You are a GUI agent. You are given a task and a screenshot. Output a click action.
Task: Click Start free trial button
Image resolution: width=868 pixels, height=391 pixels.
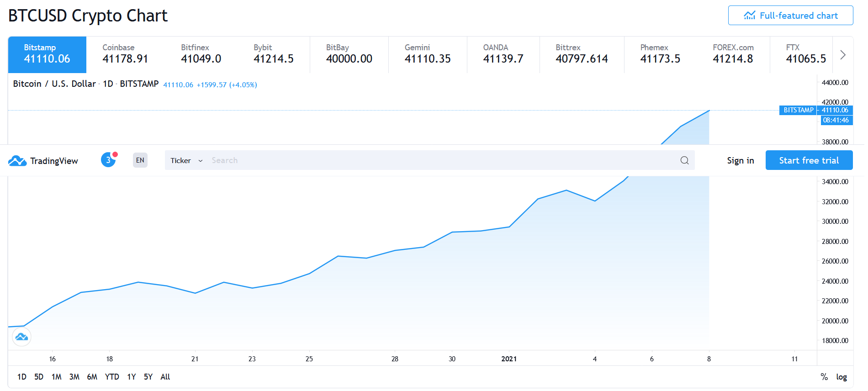coord(809,160)
